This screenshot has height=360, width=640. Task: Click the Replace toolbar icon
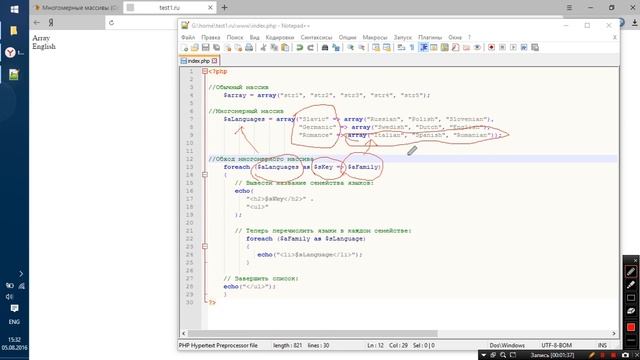336,48
